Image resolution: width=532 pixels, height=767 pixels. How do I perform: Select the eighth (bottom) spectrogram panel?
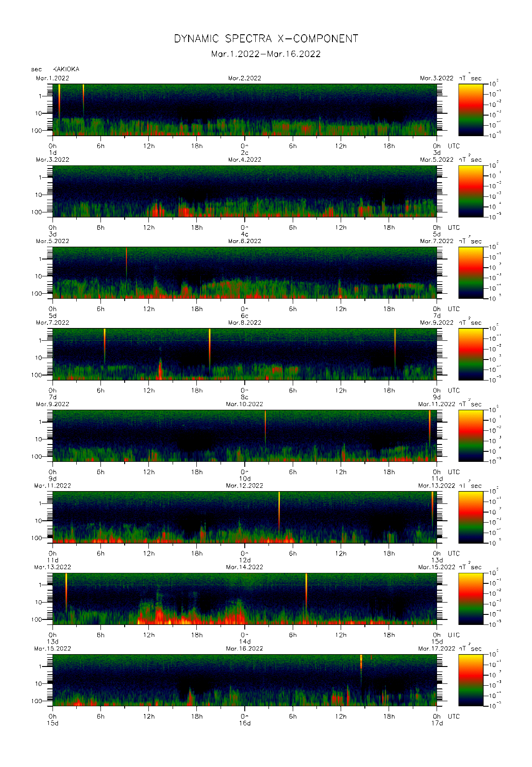pos(244,680)
